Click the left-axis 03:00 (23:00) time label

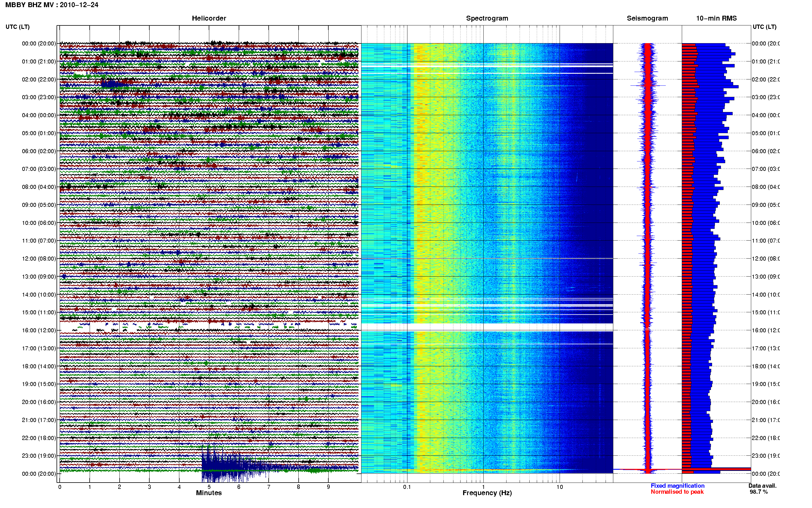(39, 97)
